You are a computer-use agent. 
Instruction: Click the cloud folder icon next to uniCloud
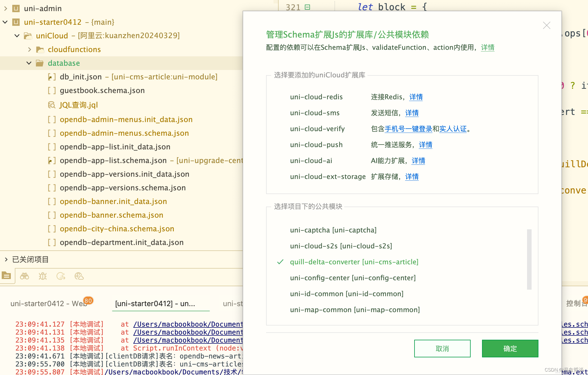28,36
